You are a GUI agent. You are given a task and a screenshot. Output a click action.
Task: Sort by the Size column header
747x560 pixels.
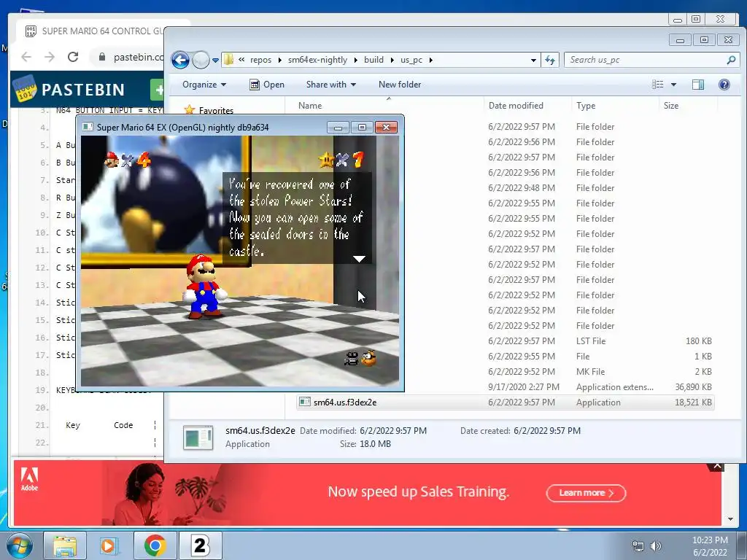[x=671, y=106]
